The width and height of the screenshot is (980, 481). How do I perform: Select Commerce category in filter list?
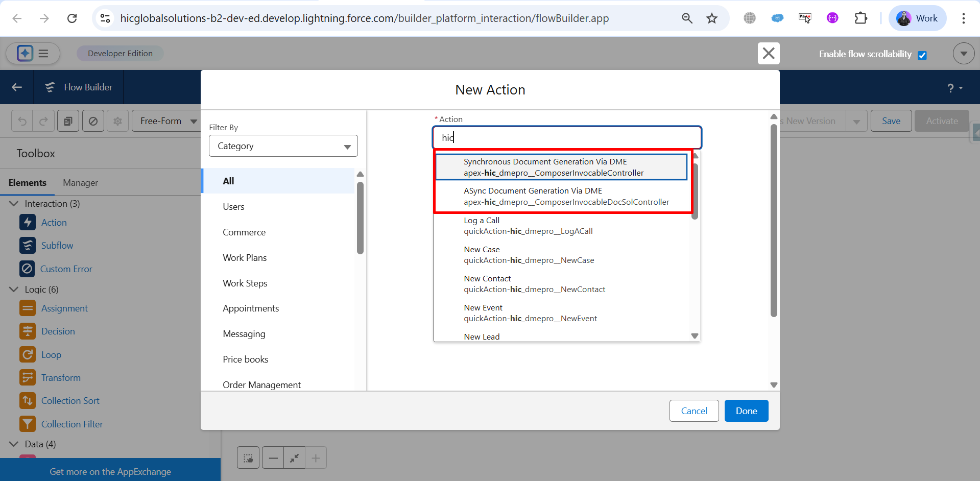pos(244,232)
